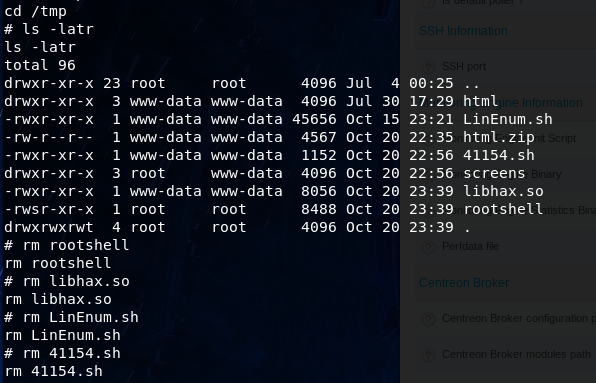Select the Centreon Broker section header

point(464,283)
